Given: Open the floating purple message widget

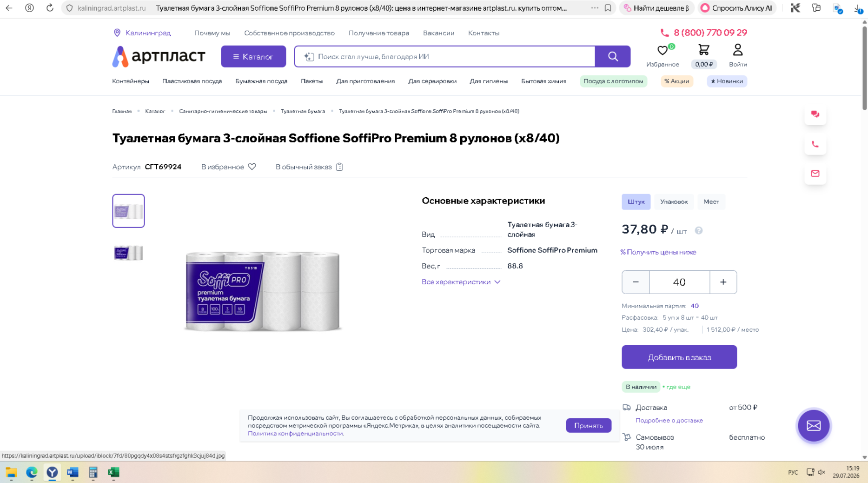Looking at the screenshot, I should pyautogui.click(x=814, y=425).
